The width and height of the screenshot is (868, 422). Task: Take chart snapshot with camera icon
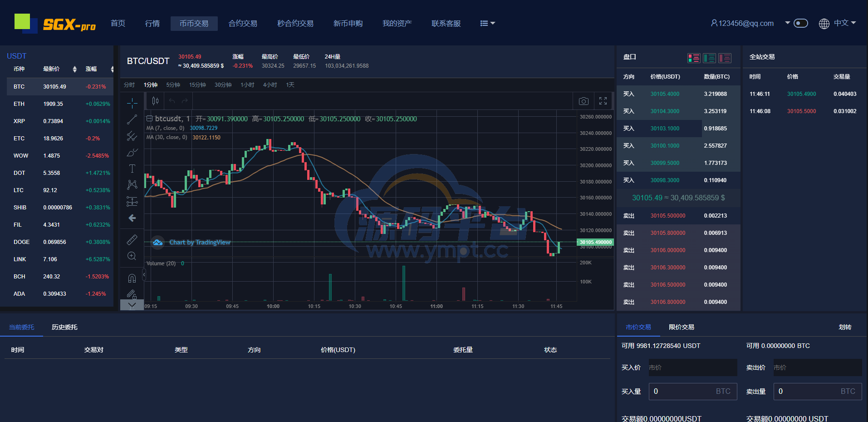click(x=584, y=101)
